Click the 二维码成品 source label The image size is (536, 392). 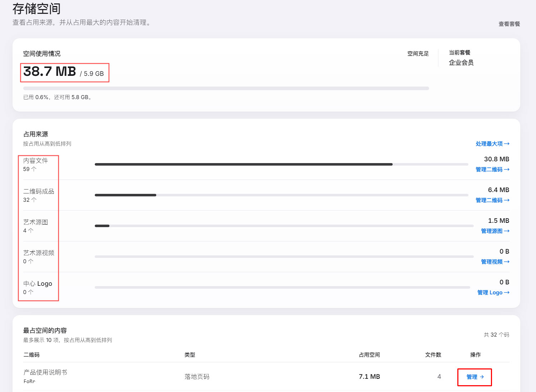point(39,191)
